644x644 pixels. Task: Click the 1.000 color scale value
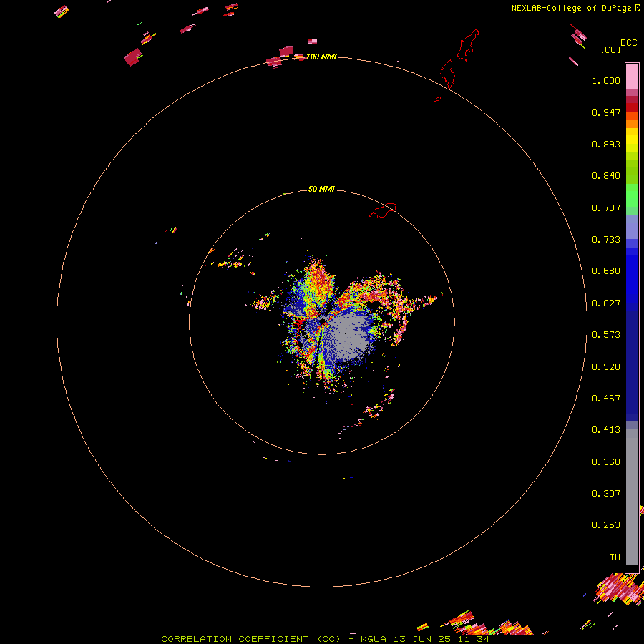pos(606,80)
